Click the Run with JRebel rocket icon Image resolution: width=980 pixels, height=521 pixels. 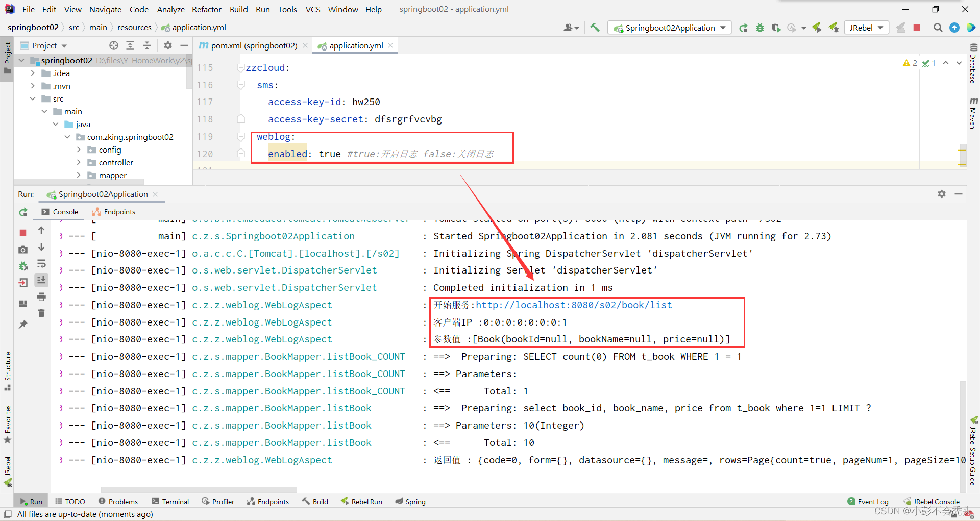coord(817,28)
